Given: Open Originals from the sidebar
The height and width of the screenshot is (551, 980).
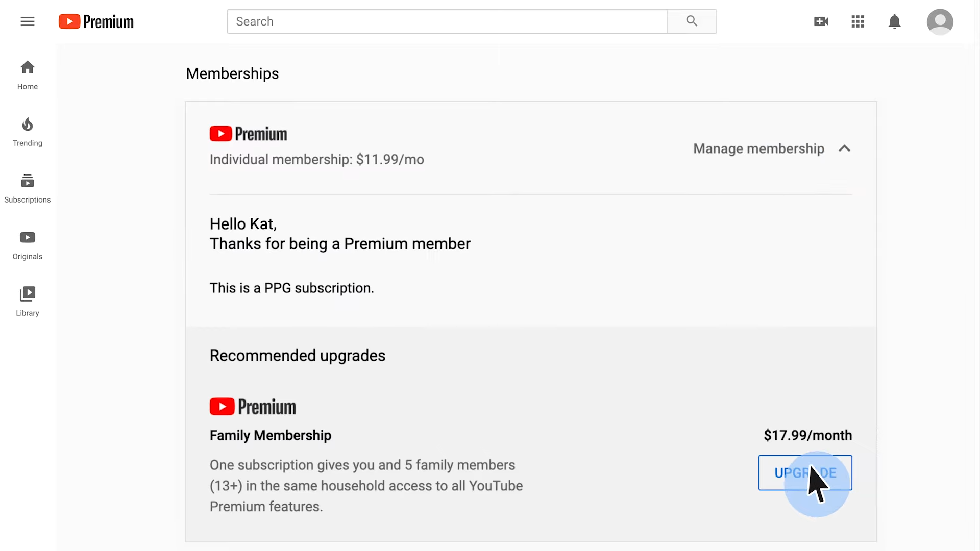Looking at the screenshot, I should 28,245.
